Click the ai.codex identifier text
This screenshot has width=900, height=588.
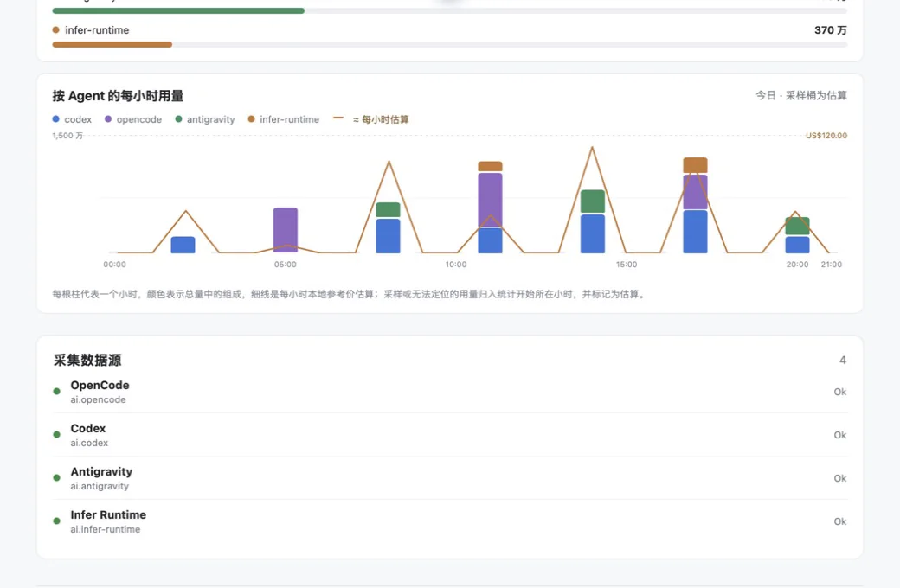pyautogui.click(x=89, y=443)
